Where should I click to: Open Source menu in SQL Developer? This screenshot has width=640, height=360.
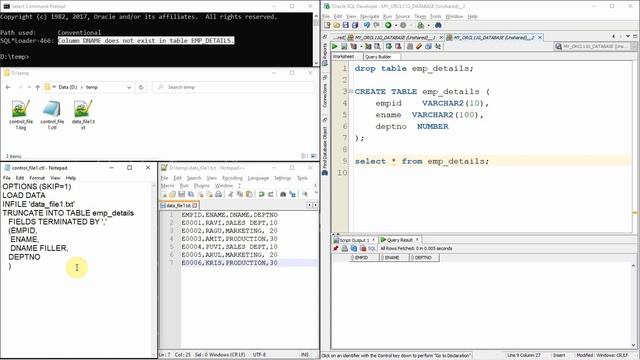[402, 16]
